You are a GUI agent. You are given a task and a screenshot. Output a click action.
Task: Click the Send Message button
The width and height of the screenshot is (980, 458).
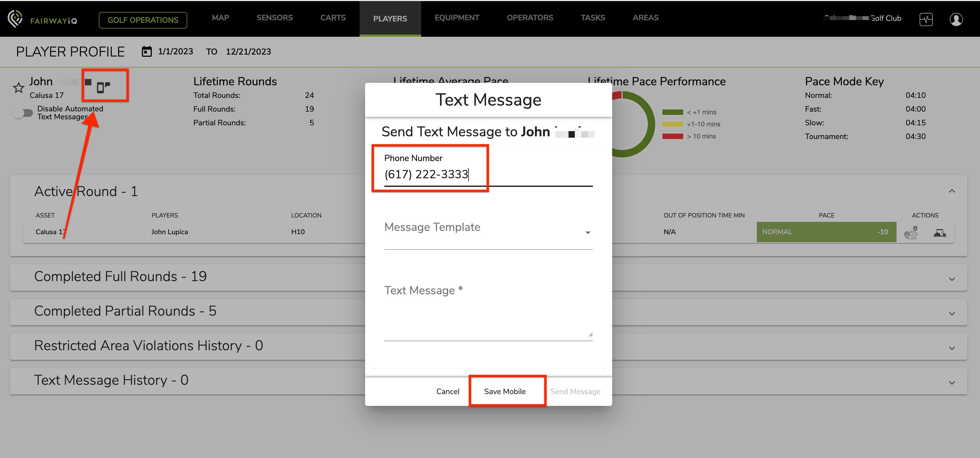click(x=575, y=391)
